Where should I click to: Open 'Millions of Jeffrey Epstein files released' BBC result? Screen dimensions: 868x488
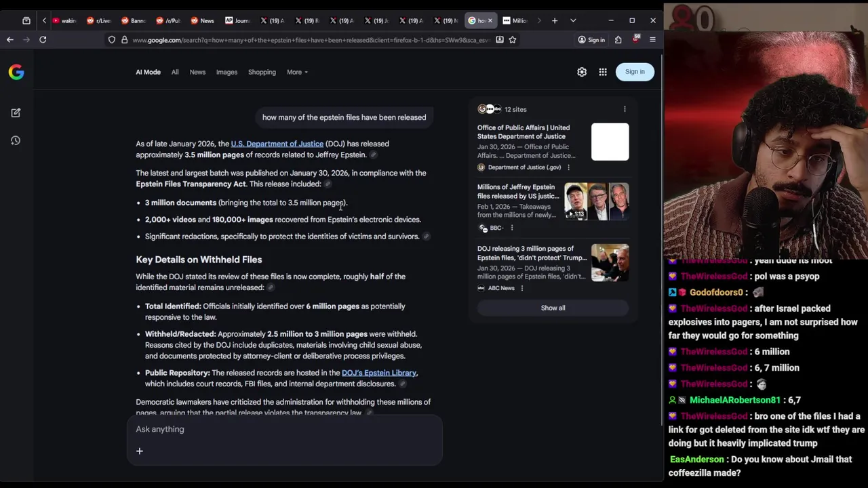click(x=518, y=192)
